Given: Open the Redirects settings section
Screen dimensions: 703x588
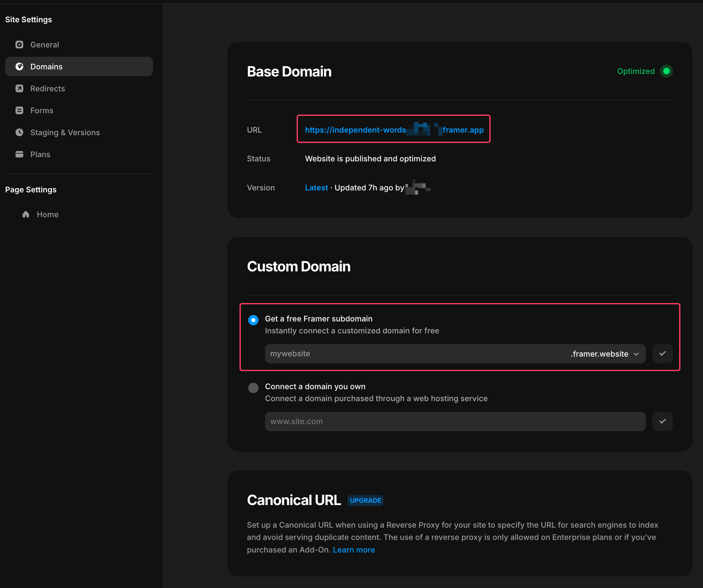Looking at the screenshot, I should (47, 88).
